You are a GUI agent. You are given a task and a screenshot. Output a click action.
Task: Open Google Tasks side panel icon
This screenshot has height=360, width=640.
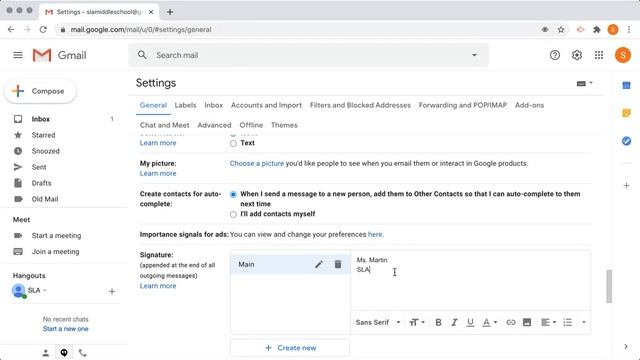tap(627, 141)
